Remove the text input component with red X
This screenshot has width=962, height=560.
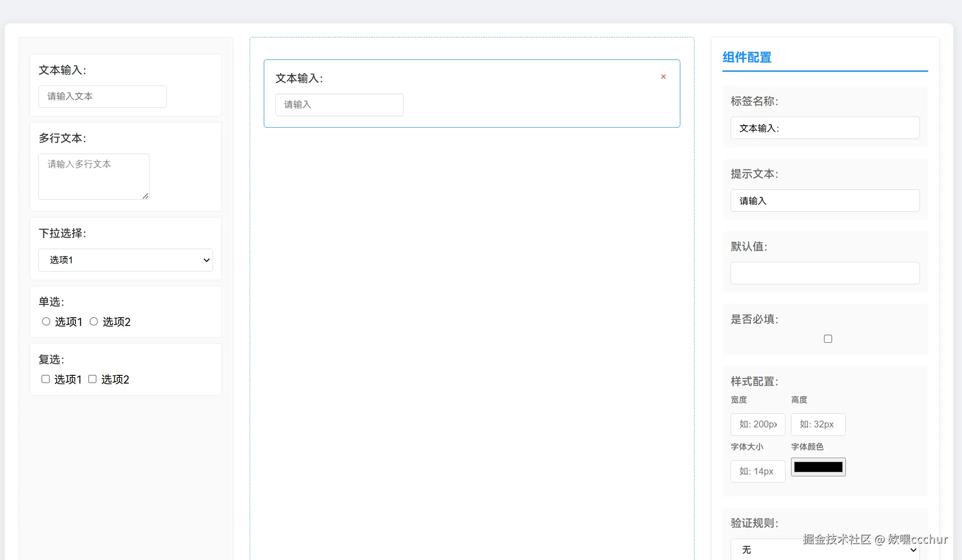click(x=663, y=77)
